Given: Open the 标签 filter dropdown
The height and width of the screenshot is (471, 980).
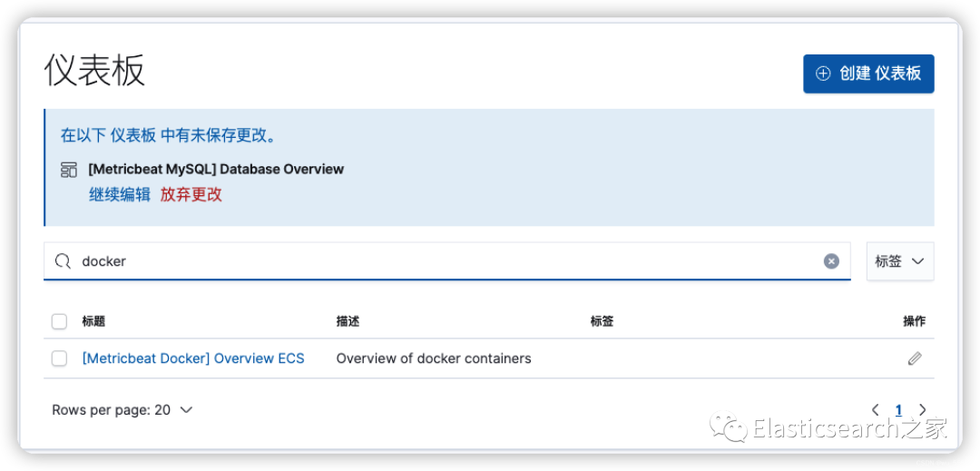Looking at the screenshot, I should click(x=899, y=261).
